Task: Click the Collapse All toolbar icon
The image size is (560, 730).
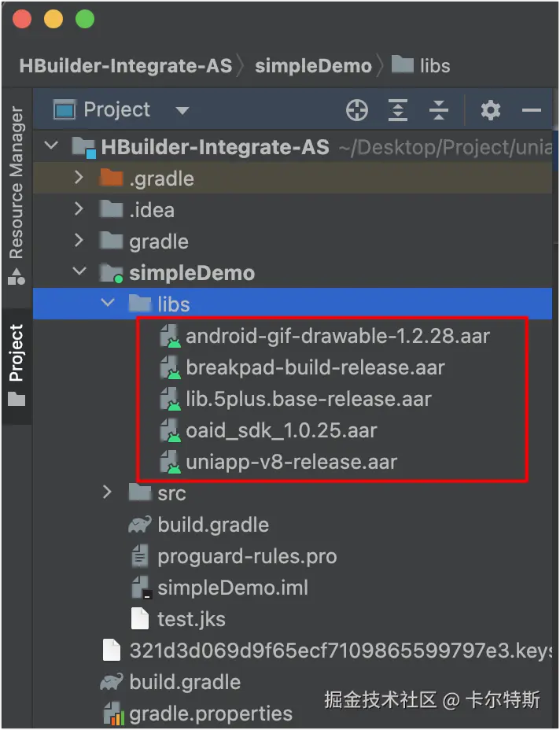Action: pyautogui.click(x=439, y=111)
